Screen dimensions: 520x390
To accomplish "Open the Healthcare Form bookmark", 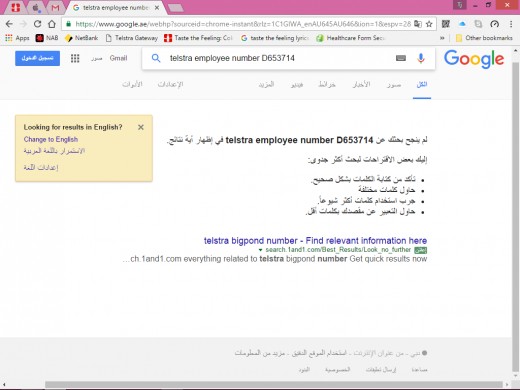I will 350,38.
